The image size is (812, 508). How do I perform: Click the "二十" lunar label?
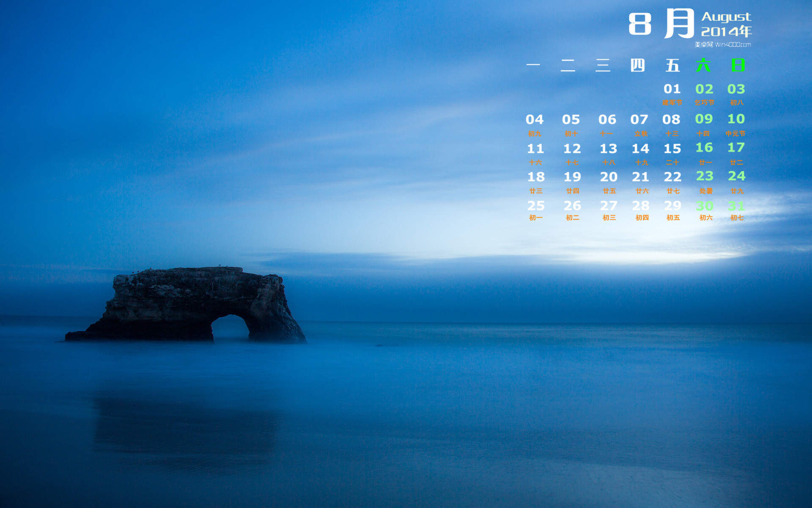coord(672,162)
